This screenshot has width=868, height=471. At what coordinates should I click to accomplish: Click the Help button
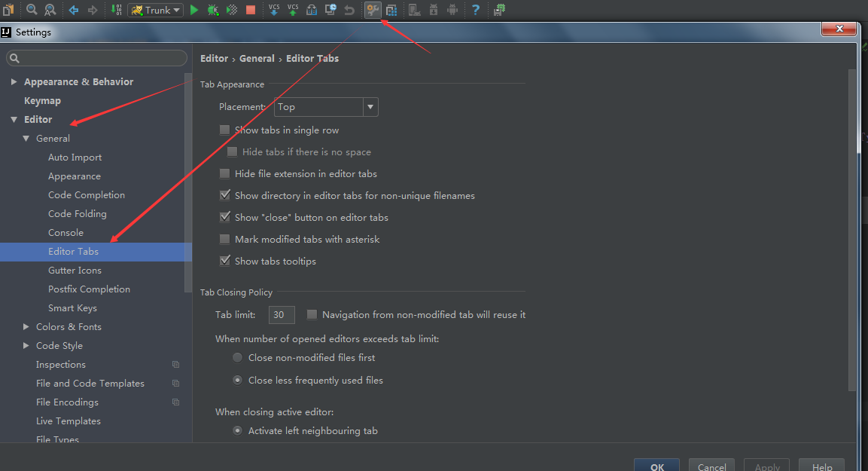(822, 465)
